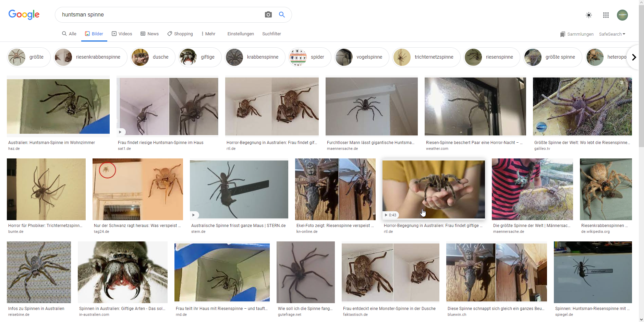Open the Sammlungen bookmark collections
The height and width of the screenshot is (322, 644).
click(x=576, y=34)
